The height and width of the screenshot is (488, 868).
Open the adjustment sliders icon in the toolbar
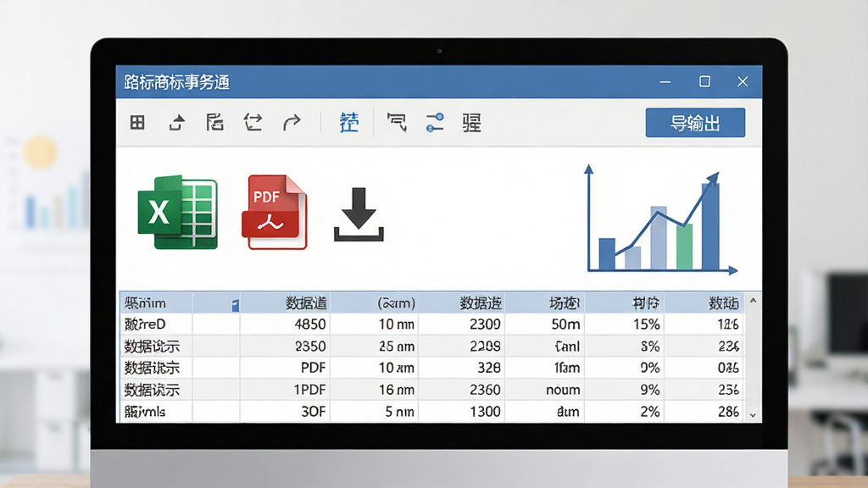[435, 122]
